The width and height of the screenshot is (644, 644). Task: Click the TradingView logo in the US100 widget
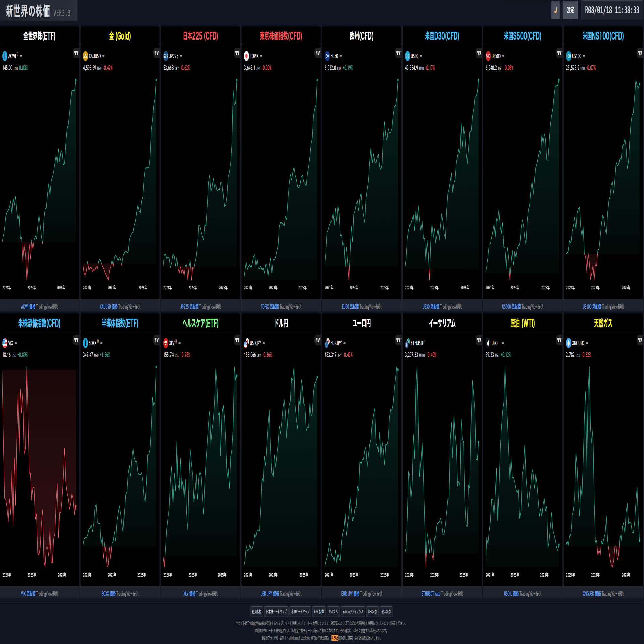[x=640, y=53]
